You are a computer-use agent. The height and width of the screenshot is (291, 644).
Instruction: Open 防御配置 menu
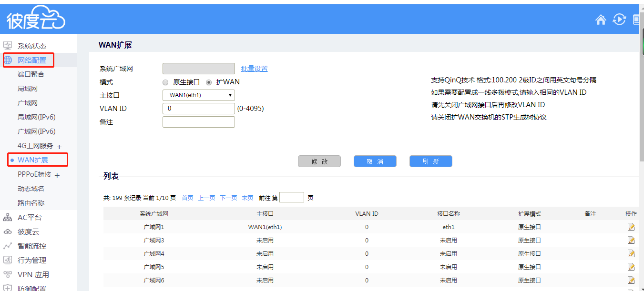(32, 288)
